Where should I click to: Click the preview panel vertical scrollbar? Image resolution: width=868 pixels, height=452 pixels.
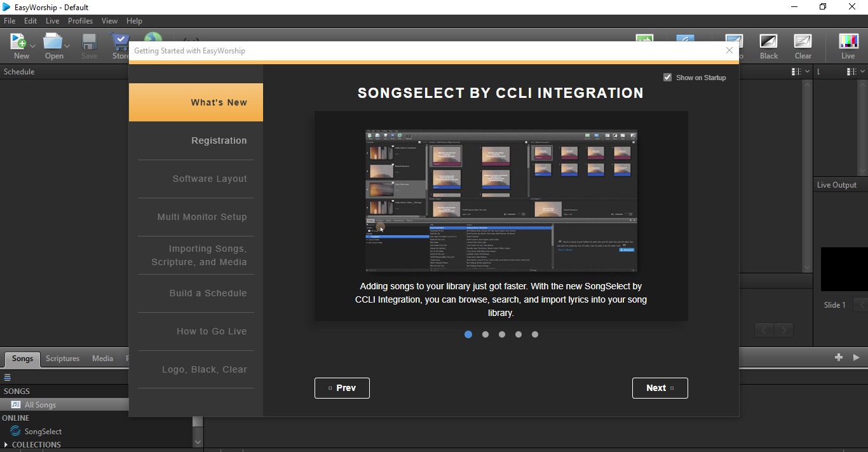(807, 175)
